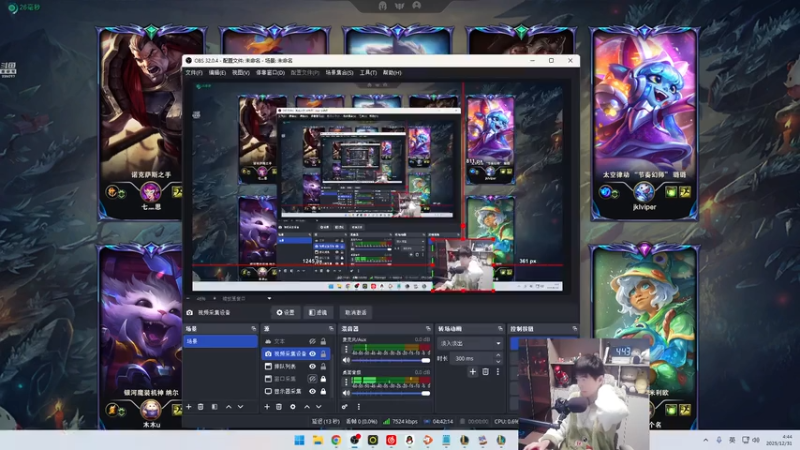Select the 排队列表 source row
The image size is (800, 450).
(295, 366)
